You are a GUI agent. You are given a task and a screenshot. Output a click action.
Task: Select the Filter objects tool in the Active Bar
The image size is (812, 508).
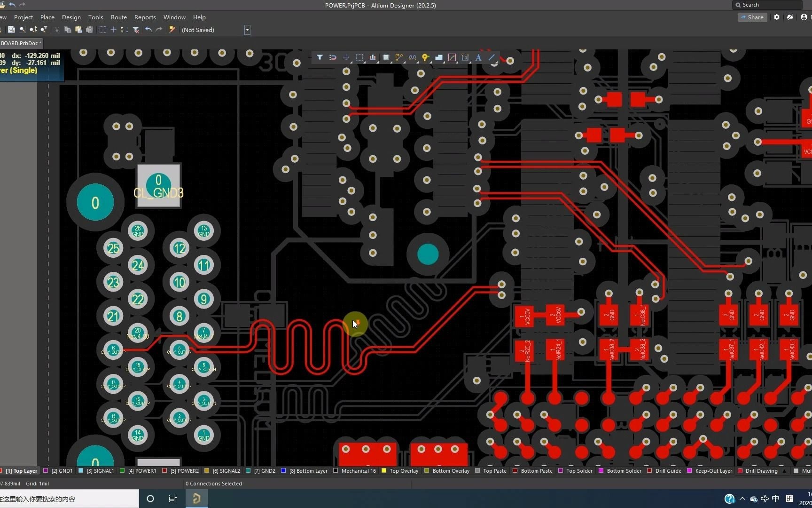[x=320, y=57]
